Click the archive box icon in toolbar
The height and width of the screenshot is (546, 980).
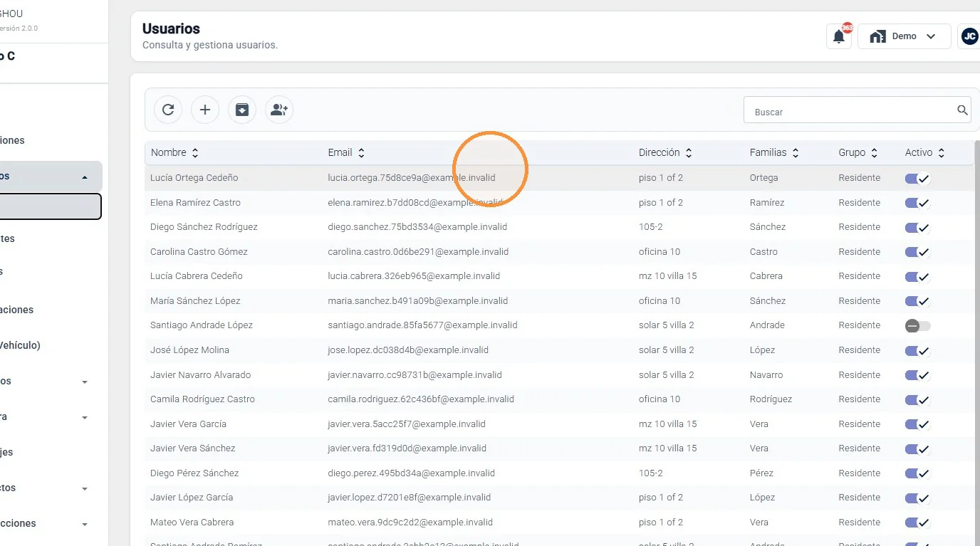242,110
